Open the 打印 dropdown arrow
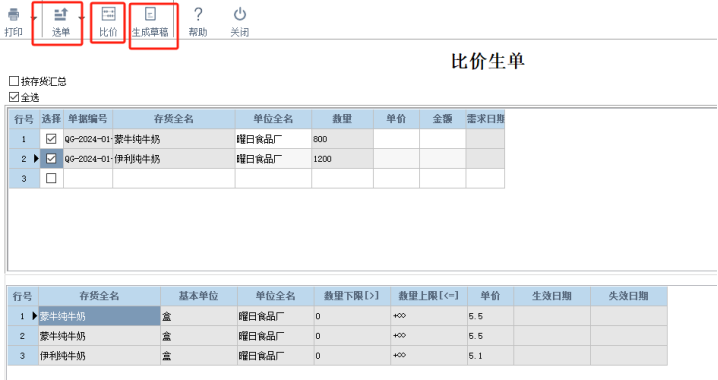This screenshot has height=380, width=718. 33,18
